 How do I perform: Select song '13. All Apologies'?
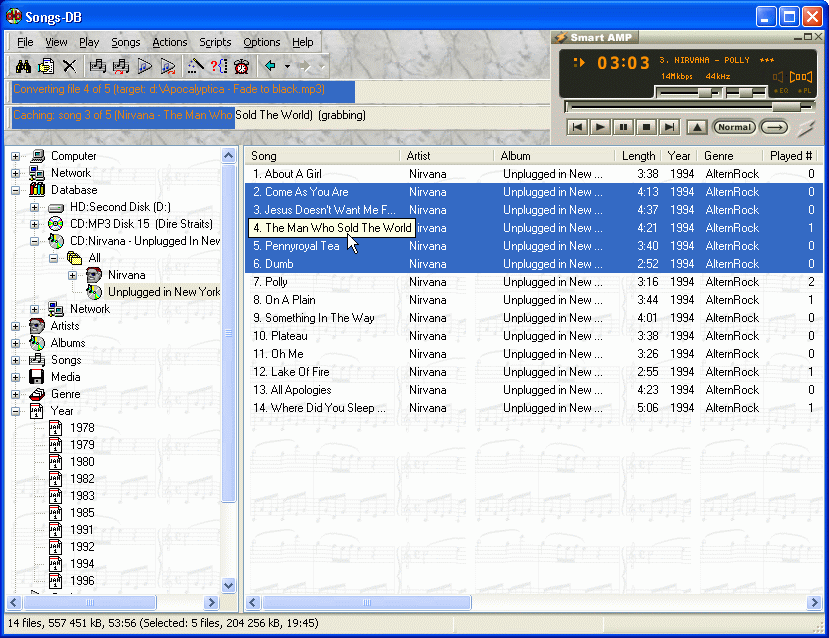pyautogui.click(x=533, y=390)
